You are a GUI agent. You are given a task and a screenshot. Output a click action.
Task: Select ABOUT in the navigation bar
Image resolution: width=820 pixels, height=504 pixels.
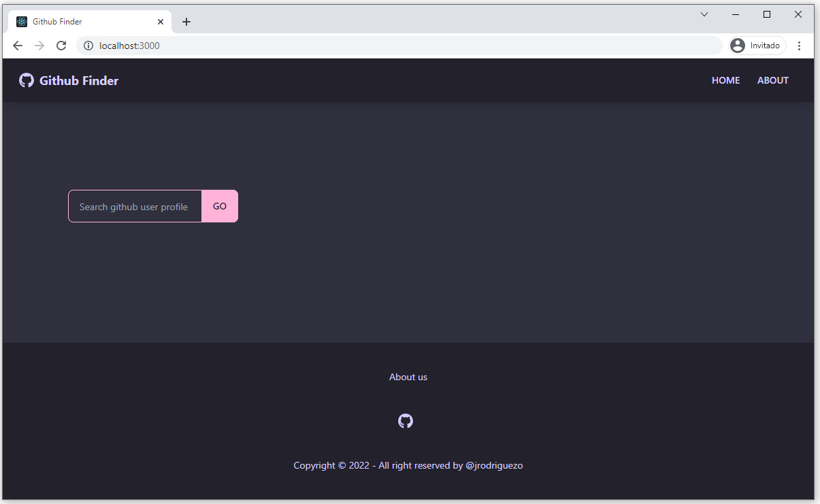(772, 80)
